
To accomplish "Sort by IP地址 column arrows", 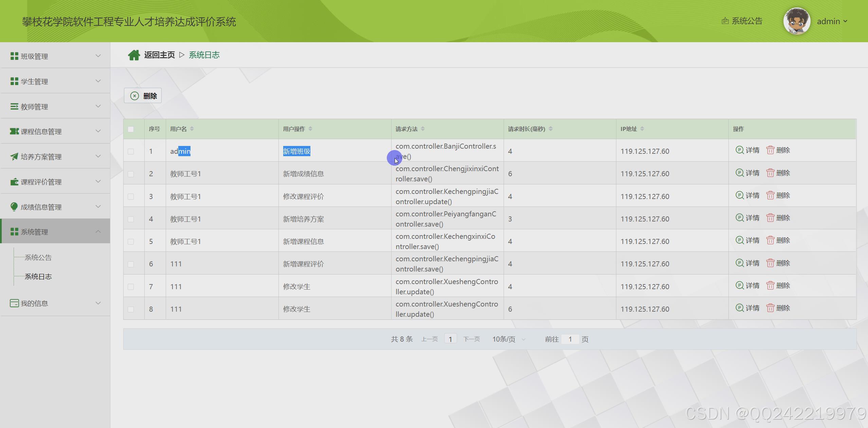I will 642,129.
